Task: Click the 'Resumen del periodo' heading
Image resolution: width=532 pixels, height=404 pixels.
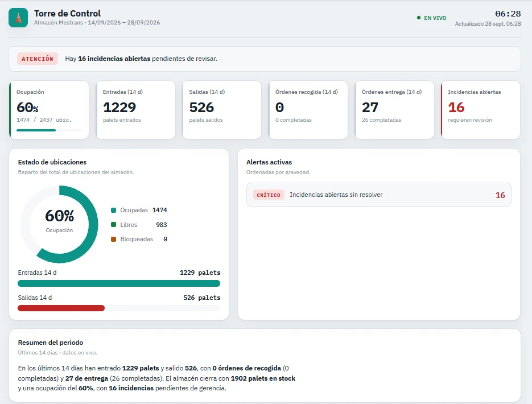Action: [51, 343]
